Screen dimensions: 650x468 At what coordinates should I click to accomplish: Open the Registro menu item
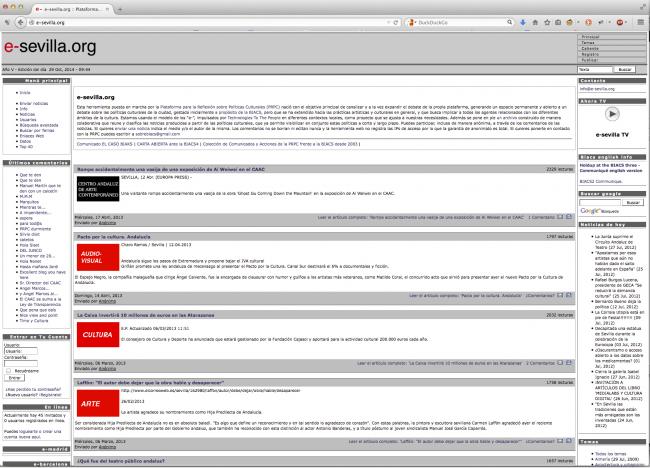[x=590, y=54]
